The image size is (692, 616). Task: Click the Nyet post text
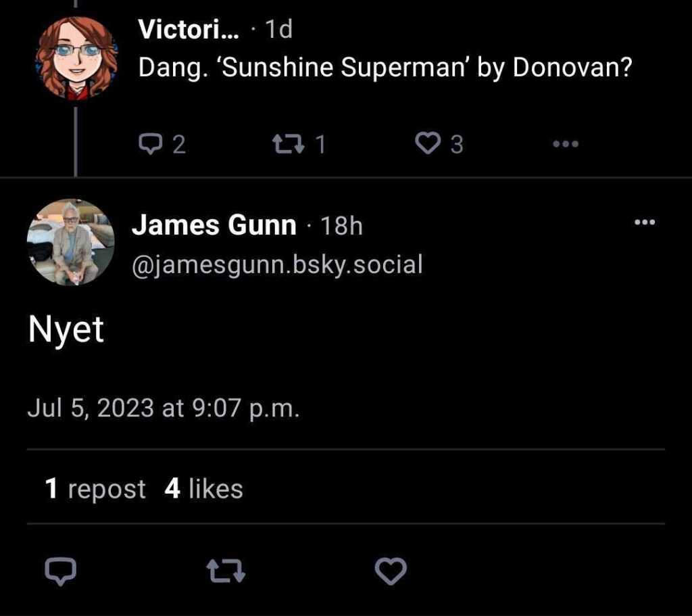point(66,330)
